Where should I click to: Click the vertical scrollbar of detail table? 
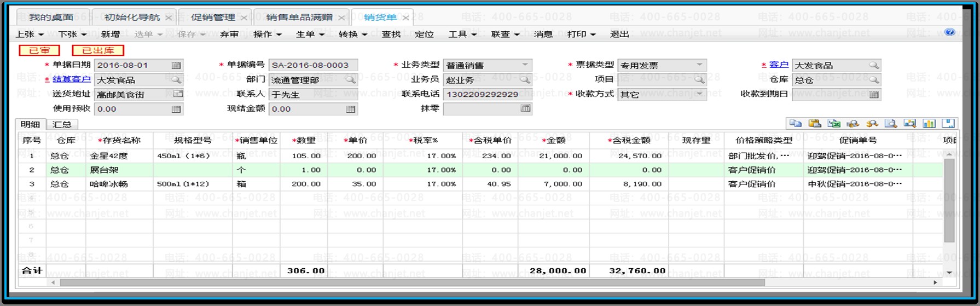pyautogui.click(x=949, y=200)
